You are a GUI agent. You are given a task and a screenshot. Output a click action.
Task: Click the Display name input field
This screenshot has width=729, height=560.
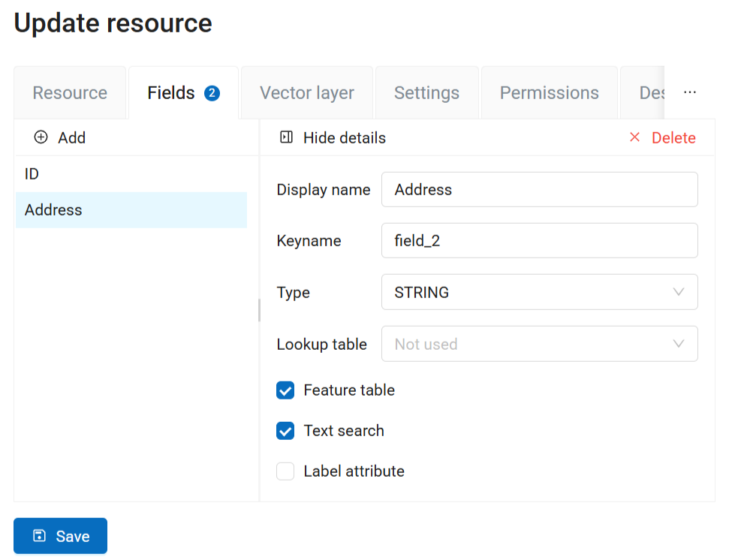[539, 190]
